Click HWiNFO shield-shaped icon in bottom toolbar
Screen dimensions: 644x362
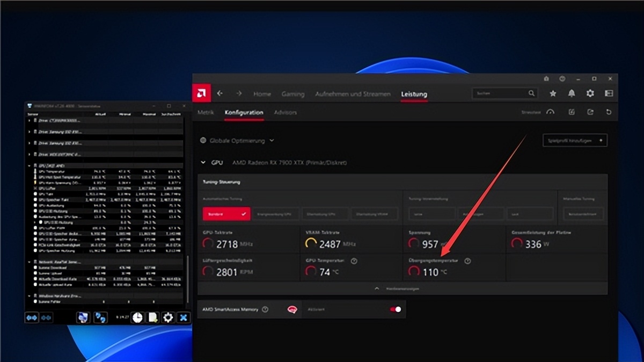[x=82, y=318]
